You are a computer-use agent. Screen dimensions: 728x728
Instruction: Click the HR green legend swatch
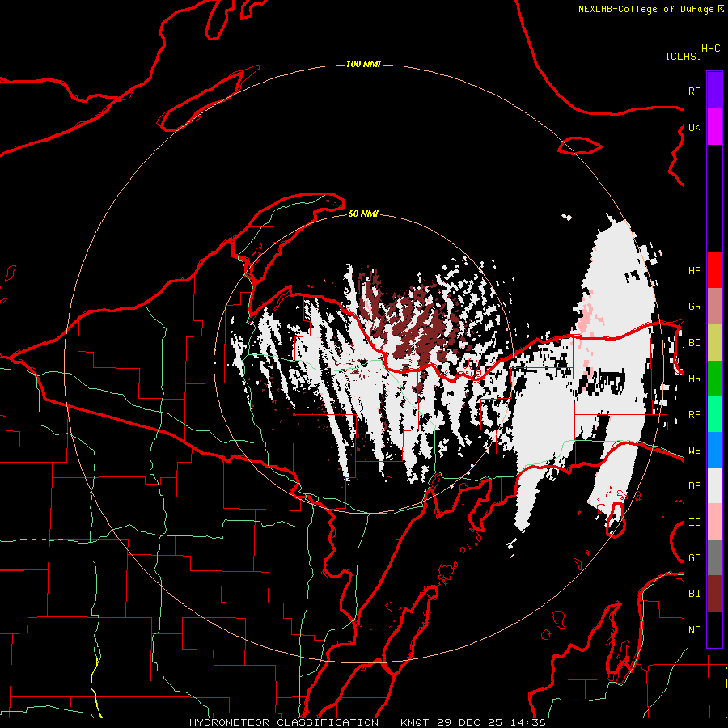(714, 378)
